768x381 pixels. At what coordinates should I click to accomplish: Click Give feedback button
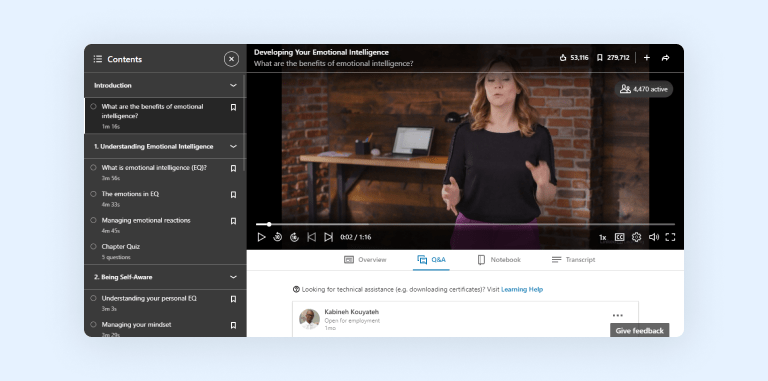640,331
